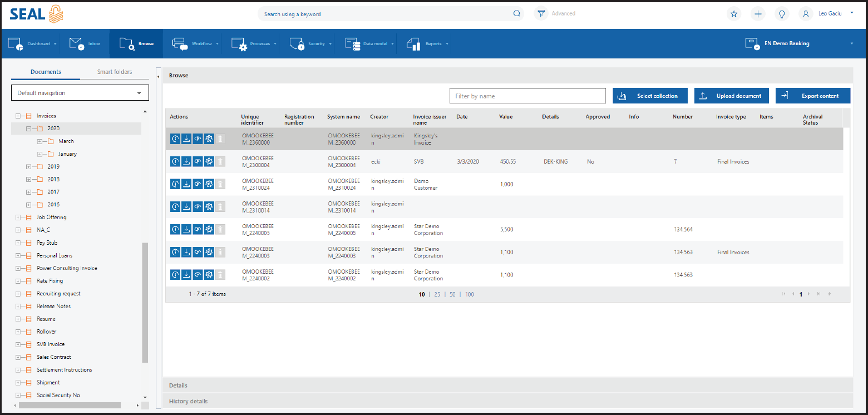
Task: Open the Inbox menu item
Action: (x=85, y=43)
